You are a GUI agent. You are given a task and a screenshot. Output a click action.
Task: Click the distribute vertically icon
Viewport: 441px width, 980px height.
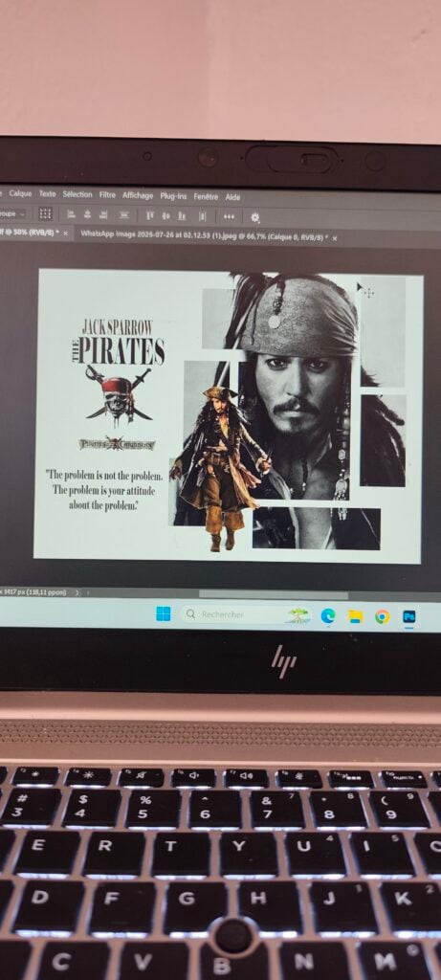pos(124,215)
